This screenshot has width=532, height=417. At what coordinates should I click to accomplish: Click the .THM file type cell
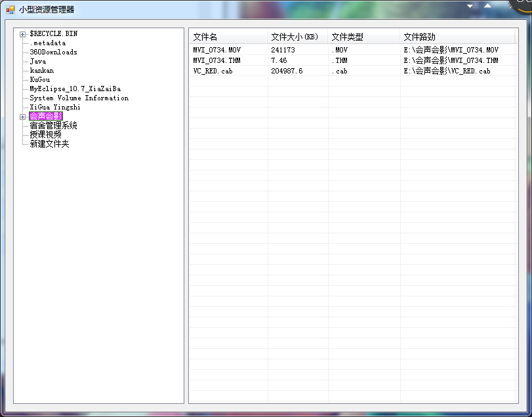(x=340, y=60)
